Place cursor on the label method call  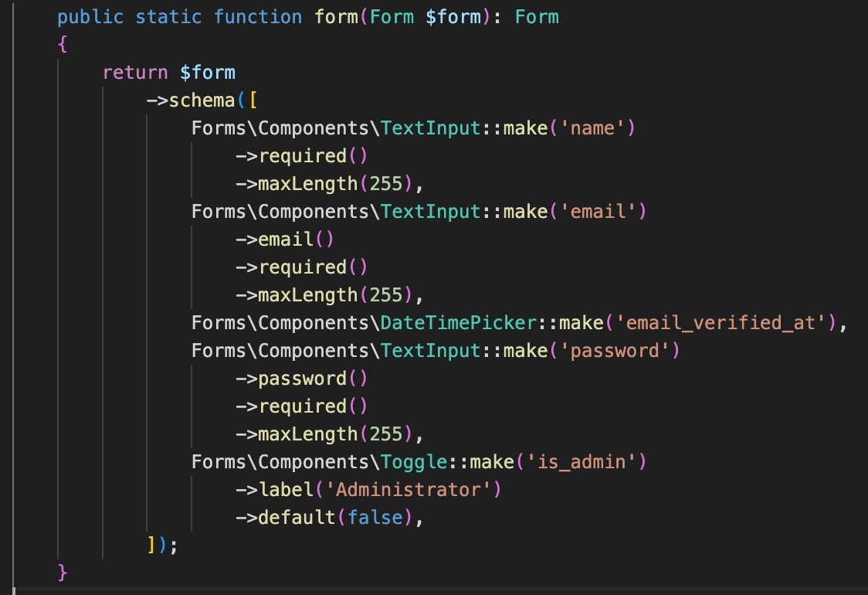[286, 490]
